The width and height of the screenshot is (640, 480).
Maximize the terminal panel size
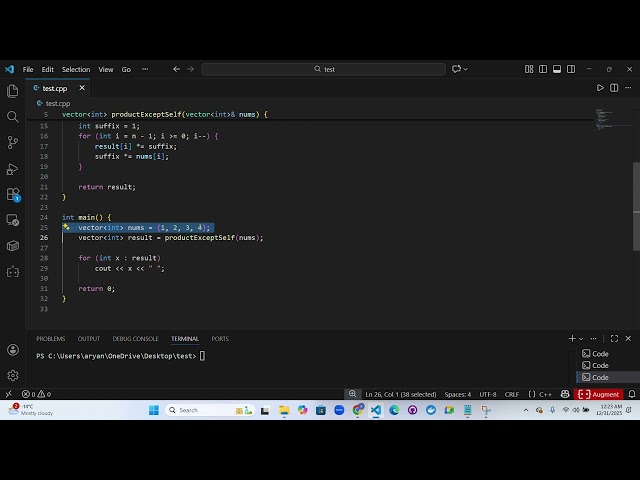point(614,339)
